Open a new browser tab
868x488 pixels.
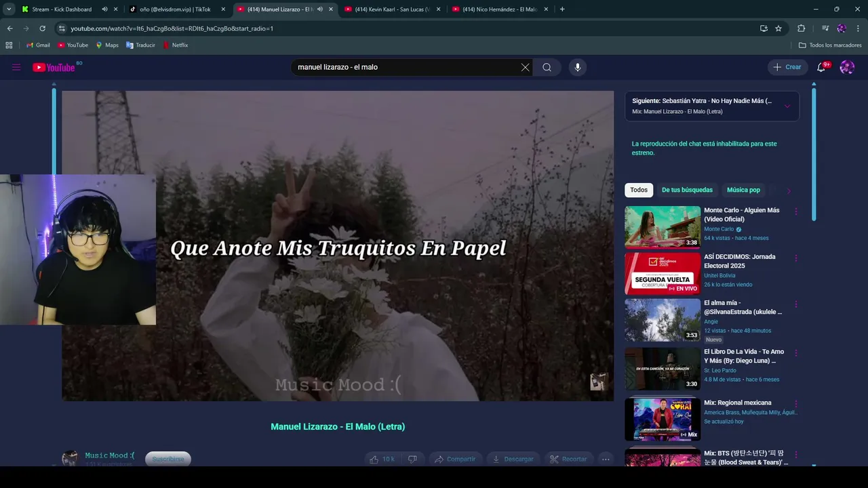(x=562, y=9)
